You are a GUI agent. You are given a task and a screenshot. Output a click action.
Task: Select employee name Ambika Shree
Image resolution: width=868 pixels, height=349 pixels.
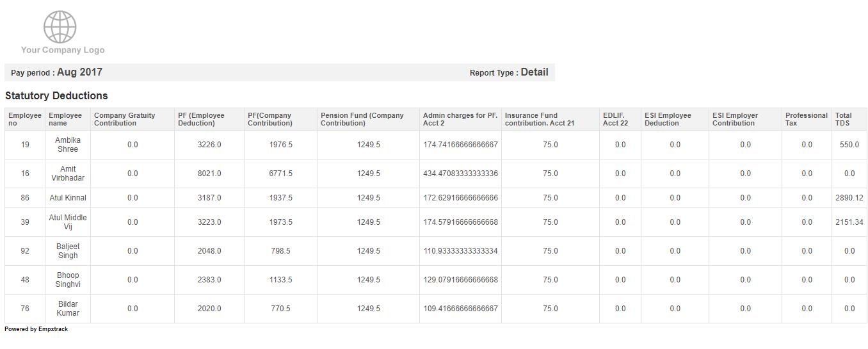click(68, 145)
